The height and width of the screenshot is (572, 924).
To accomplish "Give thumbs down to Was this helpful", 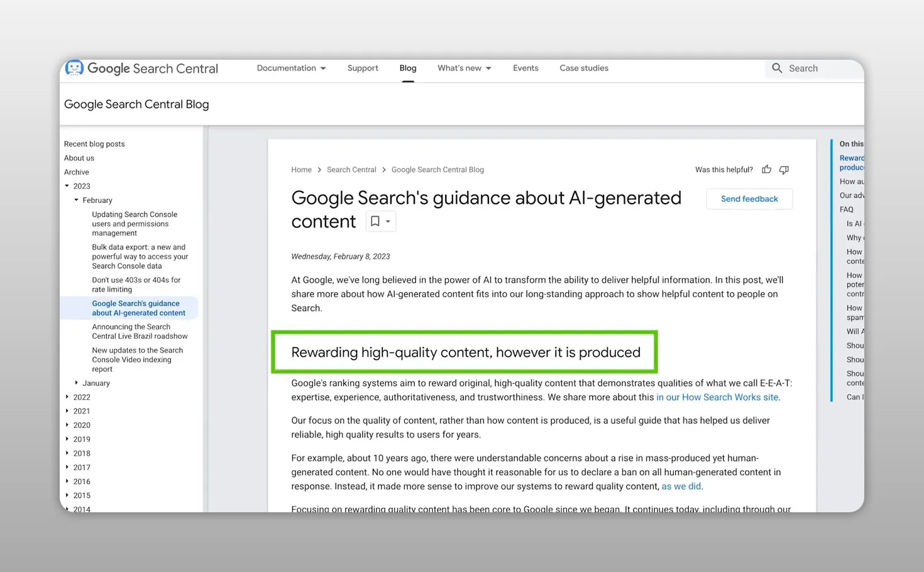I will pos(784,170).
